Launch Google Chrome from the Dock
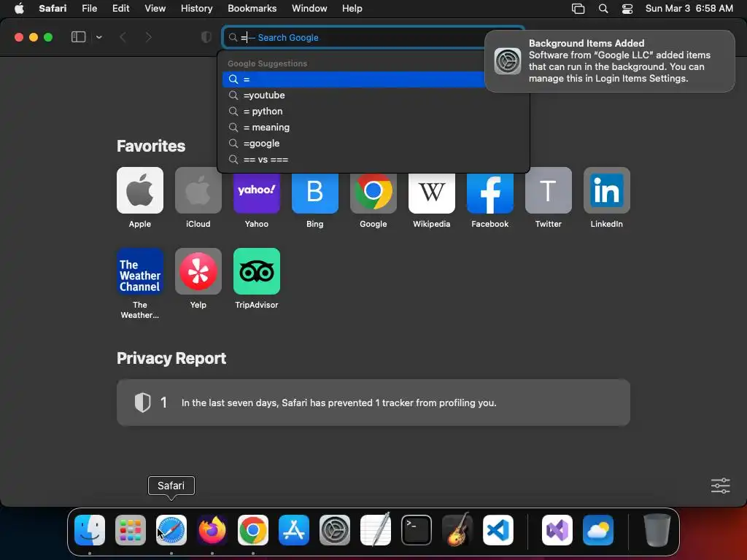747x560 pixels. (253, 530)
